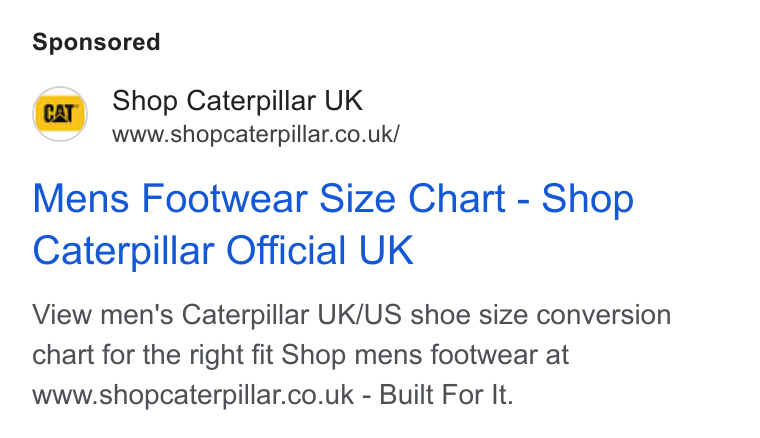Click the words 'Size Chart' in the headline
The height and width of the screenshot is (438, 760).
[x=412, y=198]
